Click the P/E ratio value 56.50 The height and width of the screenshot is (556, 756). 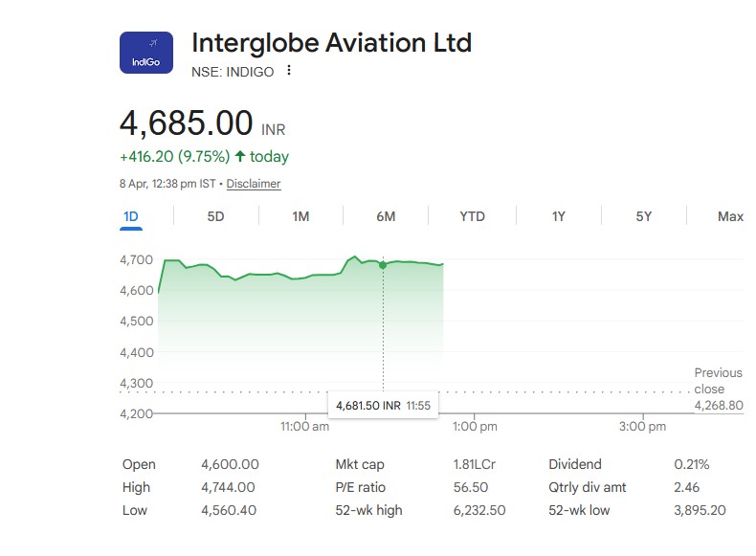point(470,487)
